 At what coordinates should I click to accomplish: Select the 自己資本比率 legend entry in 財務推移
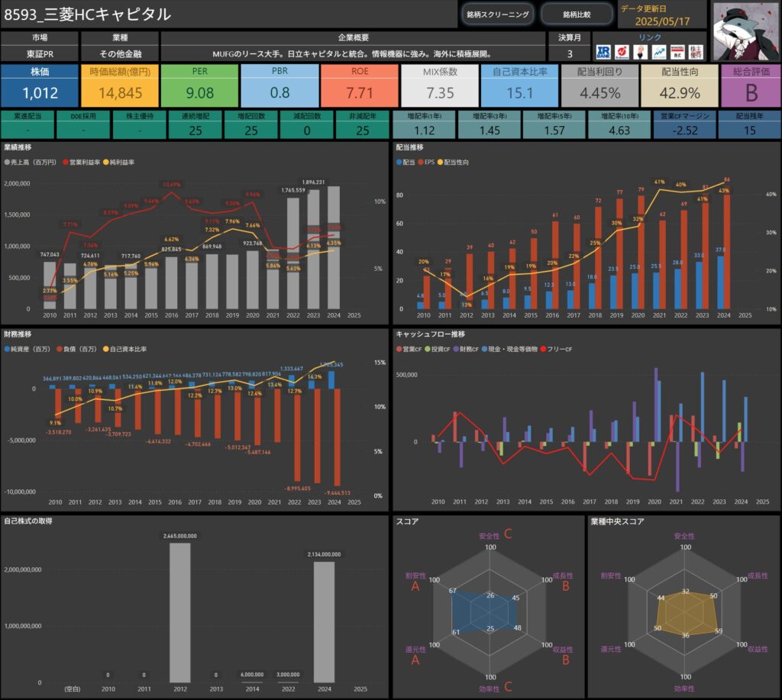(124, 349)
